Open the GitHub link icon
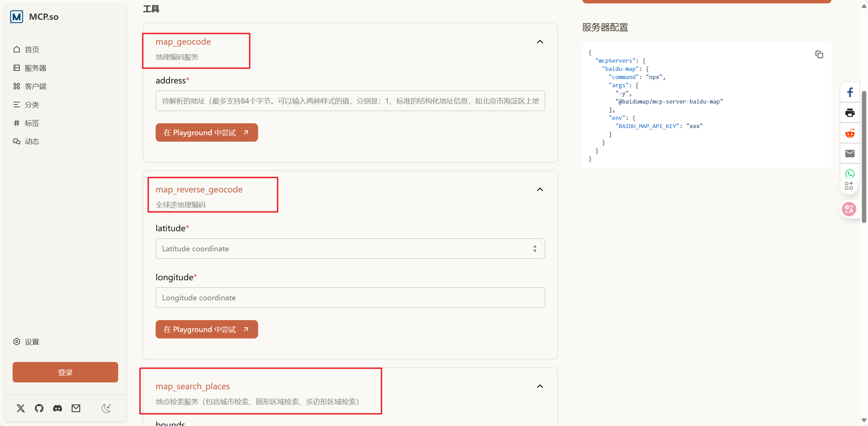This screenshot has width=868, height=426. pos(39,408)
